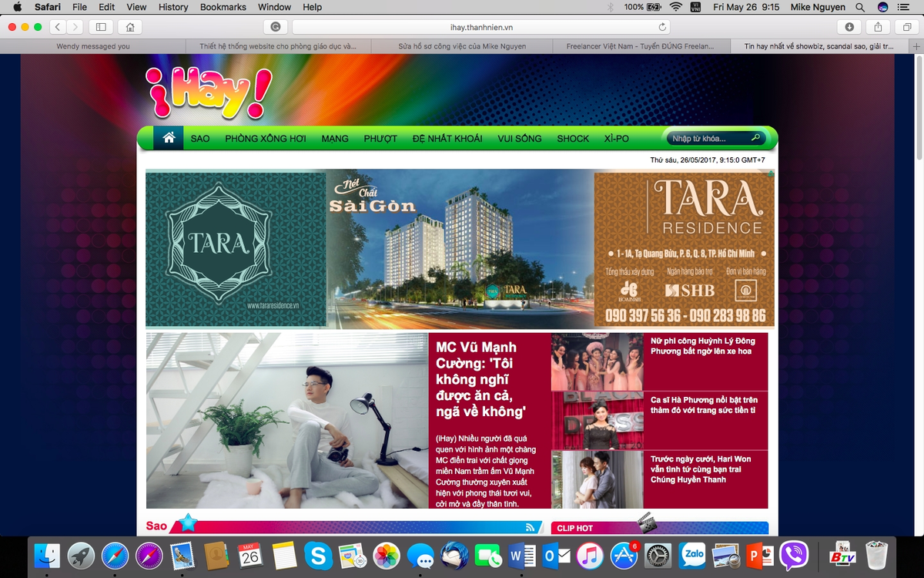Open Skype from the Dock
The height and width of the screenshot is (578, 924).
318,555
